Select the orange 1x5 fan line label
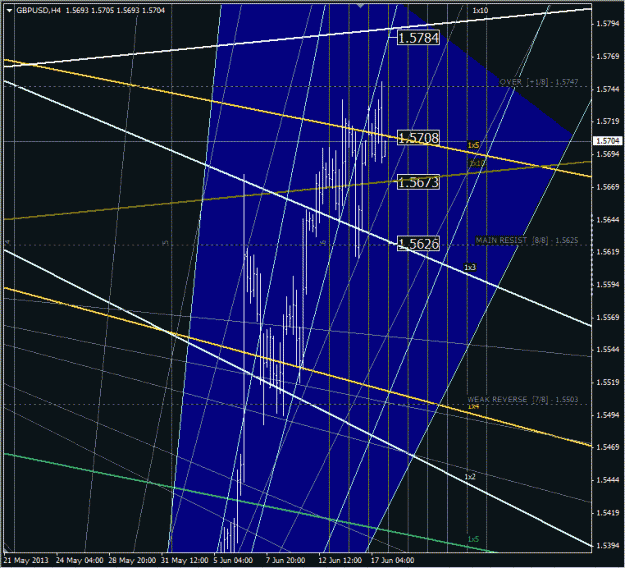Viewport: 625px width, 568px height. pos(473,145)
